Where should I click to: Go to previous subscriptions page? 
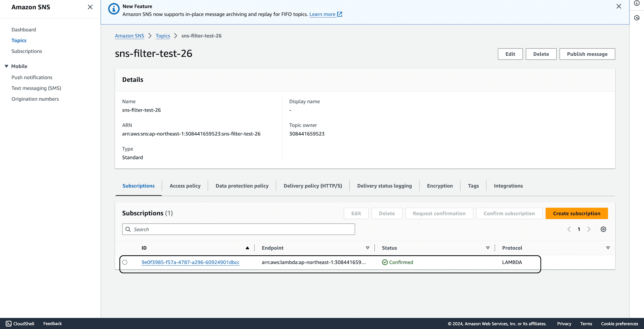coord(569,229)
